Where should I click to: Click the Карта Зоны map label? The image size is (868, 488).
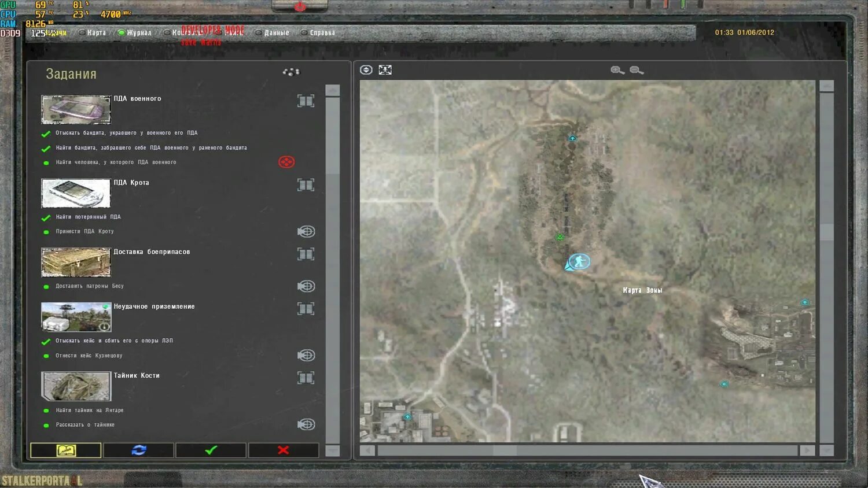(x=642, y=290)
